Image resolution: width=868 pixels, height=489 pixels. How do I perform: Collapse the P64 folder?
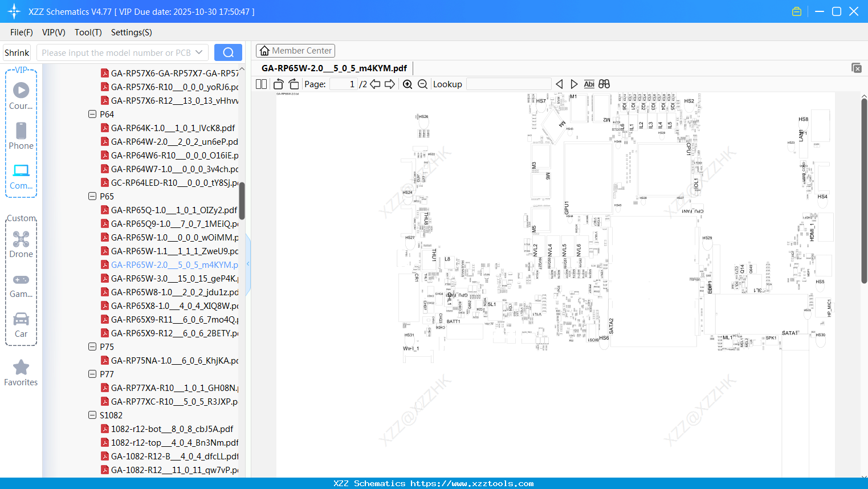pyautogui.click(x=92, y=114)
